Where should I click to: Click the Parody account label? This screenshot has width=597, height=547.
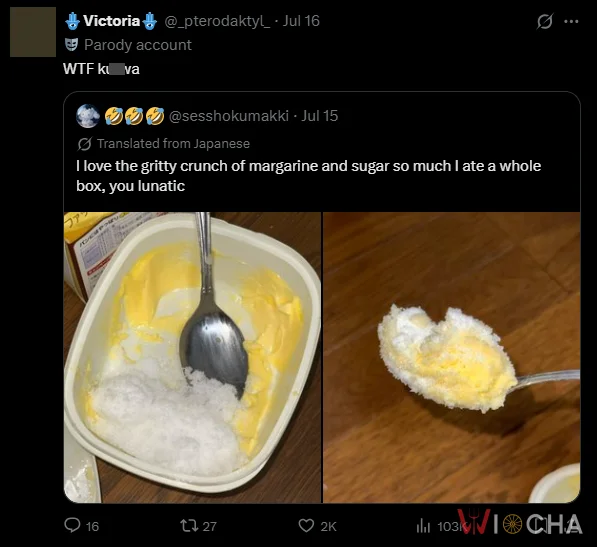point(138,45)
